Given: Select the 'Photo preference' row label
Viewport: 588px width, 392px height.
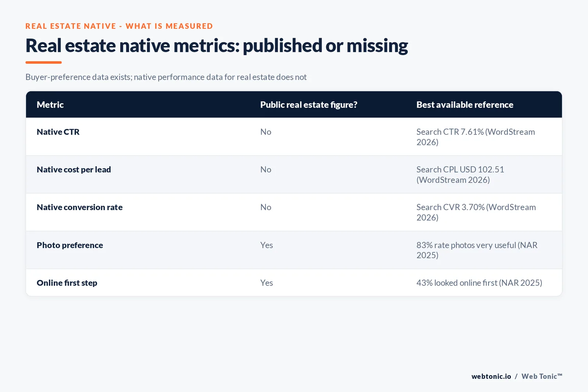Looking at the screenshot, I should point(70,245).
